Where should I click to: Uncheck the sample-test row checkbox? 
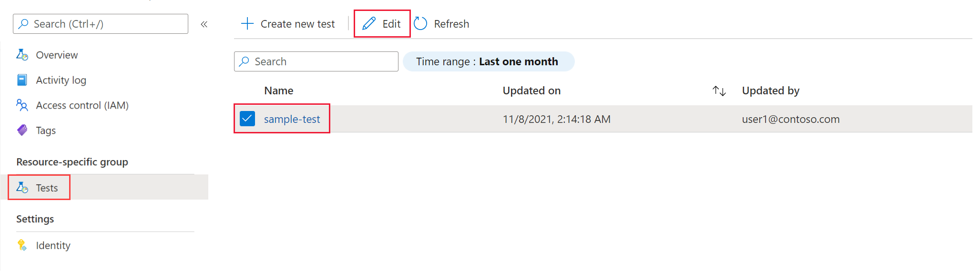point(247,119)
